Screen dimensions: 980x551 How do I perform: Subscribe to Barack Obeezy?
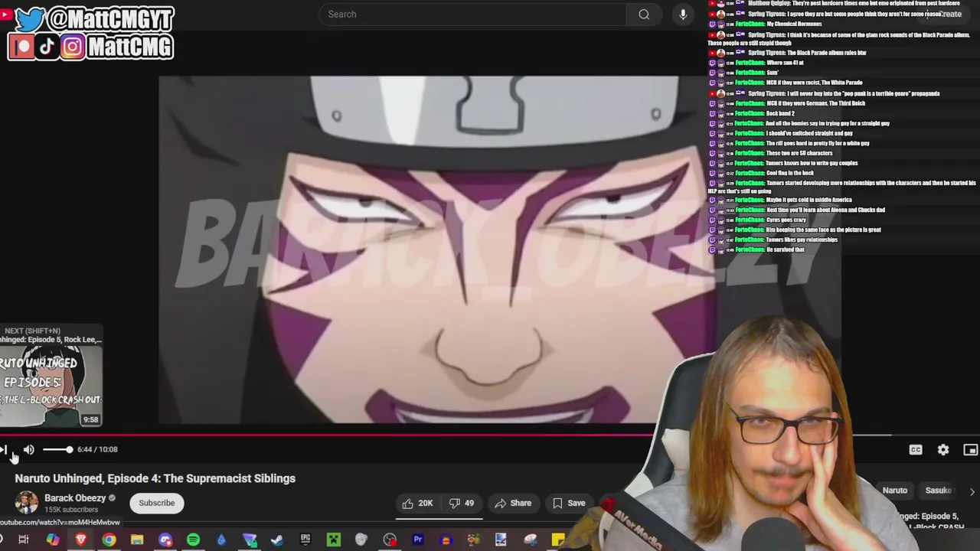coord(157,504)
